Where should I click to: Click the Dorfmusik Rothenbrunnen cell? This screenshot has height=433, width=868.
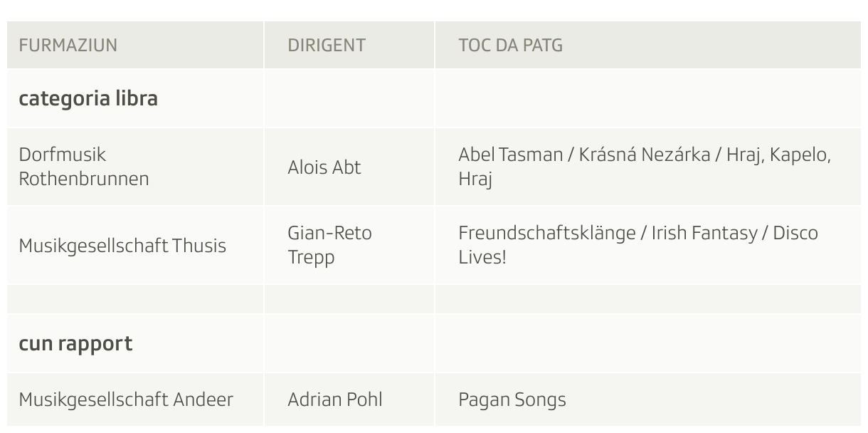pyautogui.click(x=135, y=167)
